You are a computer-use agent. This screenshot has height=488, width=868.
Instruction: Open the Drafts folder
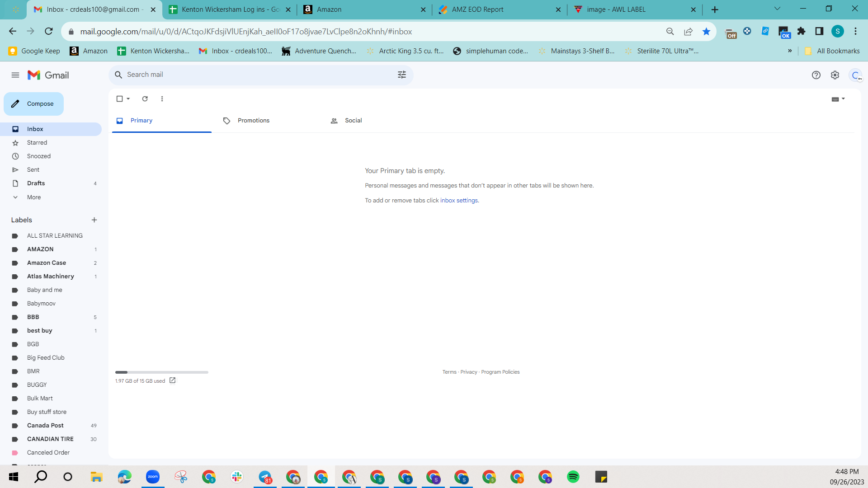coord(51,183)
